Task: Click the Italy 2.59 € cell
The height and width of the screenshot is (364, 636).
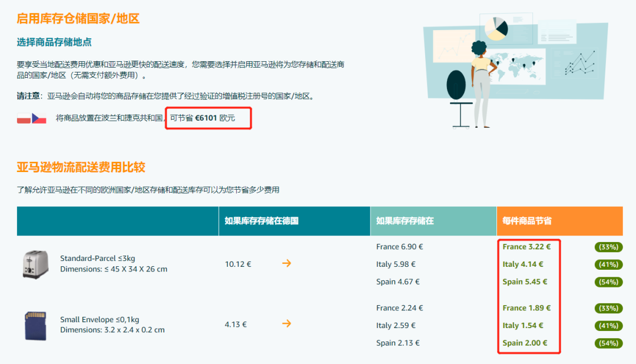Action: 396,326
